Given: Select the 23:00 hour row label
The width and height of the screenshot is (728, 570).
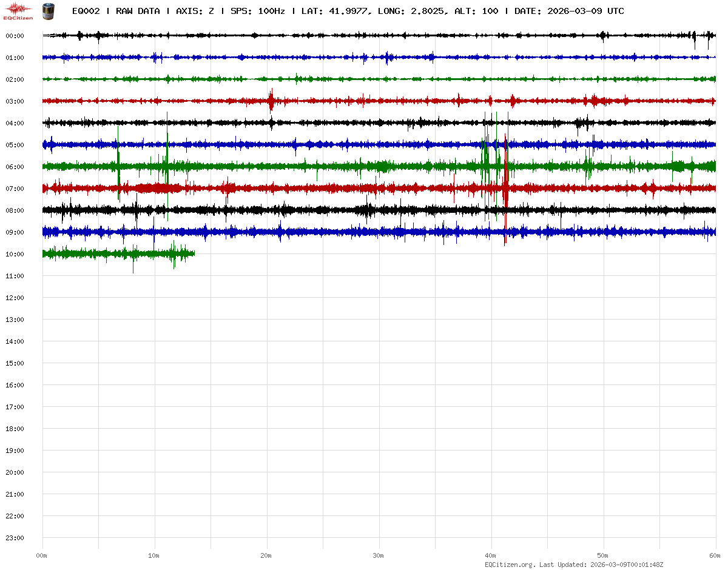Looking at the screenshot, I should point(15,538).
